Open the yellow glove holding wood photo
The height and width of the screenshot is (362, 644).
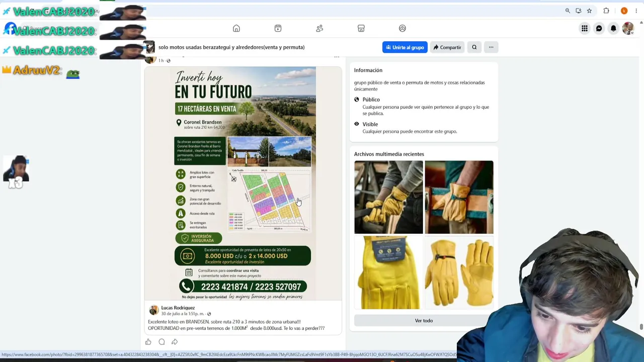coord(459,198)
